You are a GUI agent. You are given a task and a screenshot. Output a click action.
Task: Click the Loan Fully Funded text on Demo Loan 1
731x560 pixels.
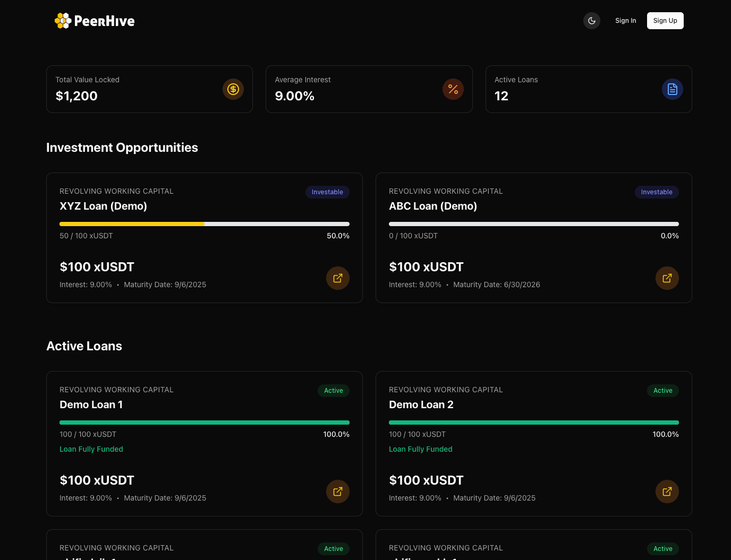pyautogui.click(x=91, y=449)
